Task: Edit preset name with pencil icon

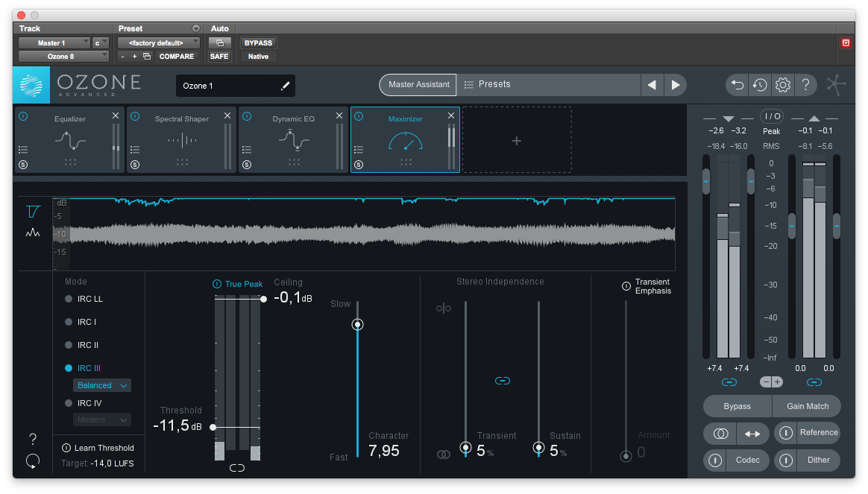Action: [285, 86]
